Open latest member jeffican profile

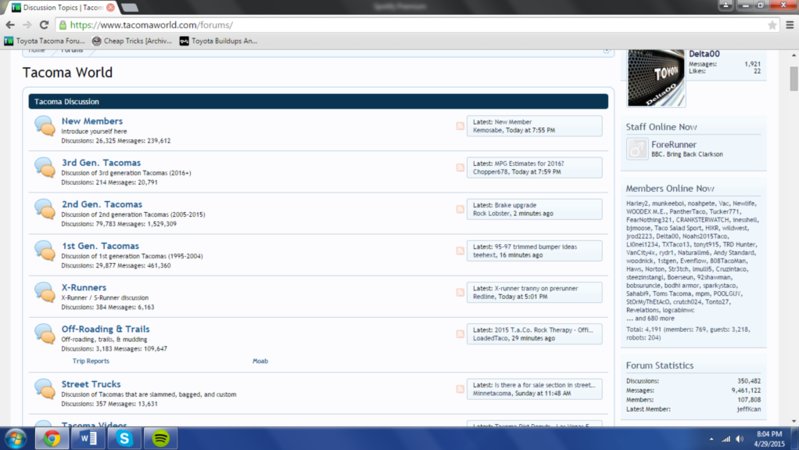(x=749, y=409)
